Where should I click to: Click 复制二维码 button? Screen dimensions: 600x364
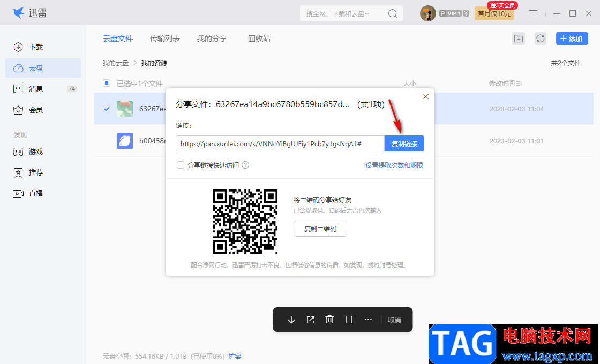pyautogui.click(x=320, y=229)
